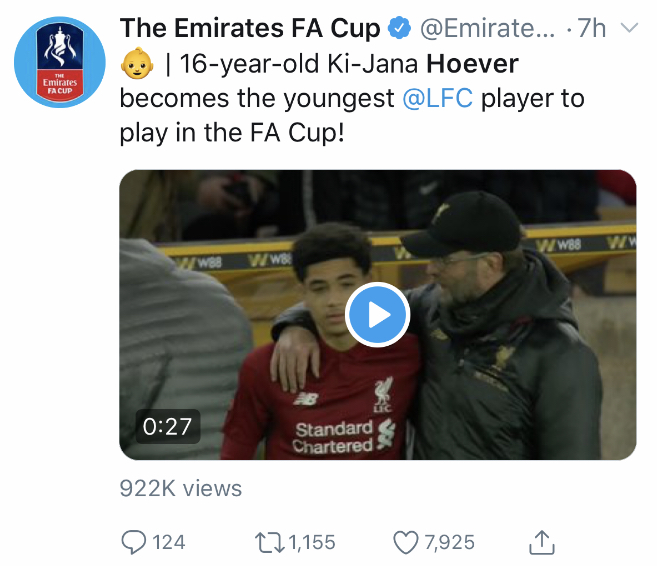Screen dimensions: 657x566
Task: Click the 922K views label
Action: click(180, 488)
